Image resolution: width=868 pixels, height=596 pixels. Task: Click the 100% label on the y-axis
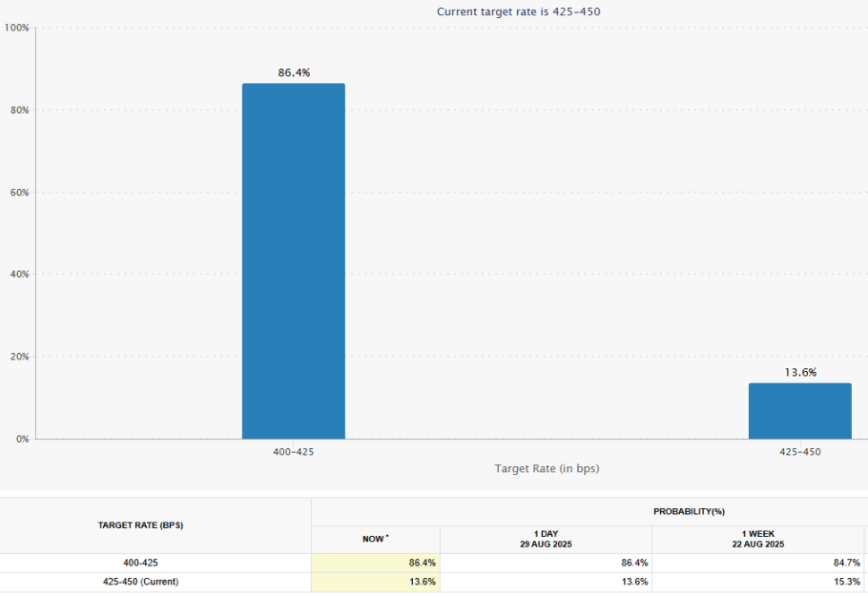(16, 28)
